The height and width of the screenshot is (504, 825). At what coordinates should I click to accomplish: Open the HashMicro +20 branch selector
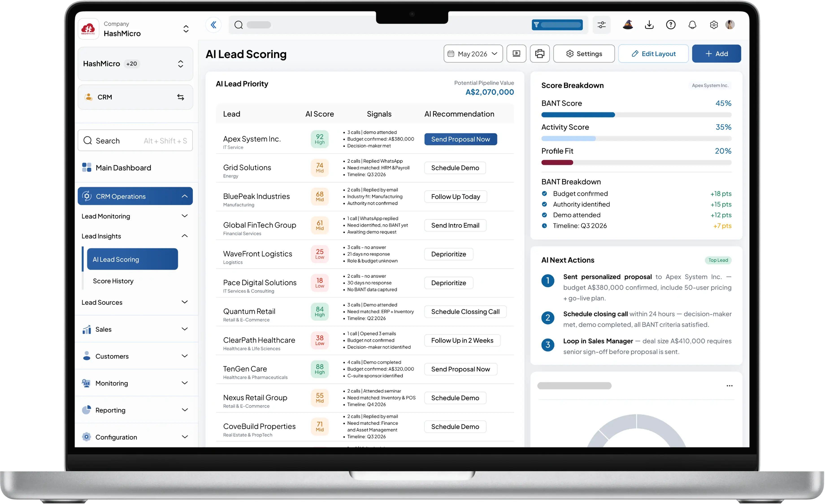point(136,64)
